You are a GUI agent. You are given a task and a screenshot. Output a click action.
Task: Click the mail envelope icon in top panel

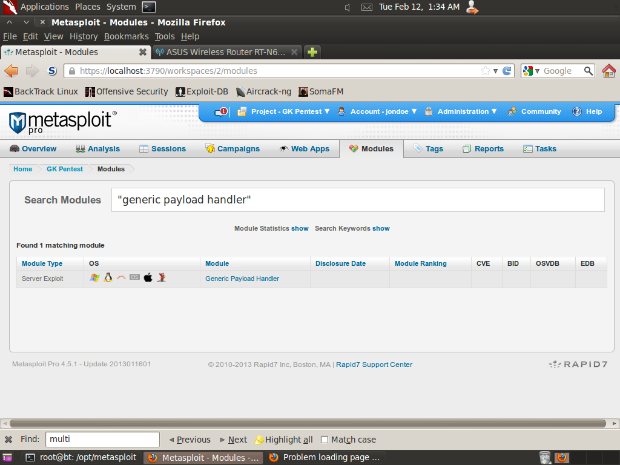[367, 7]
